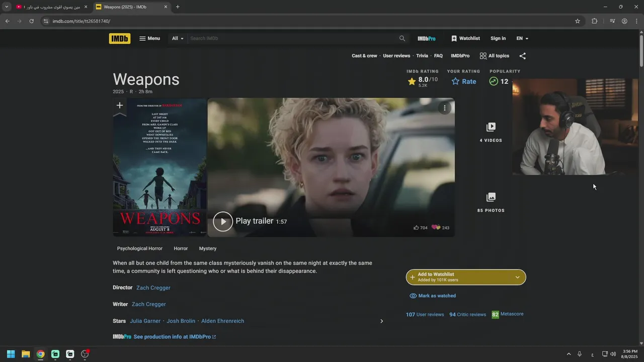This screenshot has height=362, width=644.
Task: Expand the All search category dropdown
Action: coord(178,38)
